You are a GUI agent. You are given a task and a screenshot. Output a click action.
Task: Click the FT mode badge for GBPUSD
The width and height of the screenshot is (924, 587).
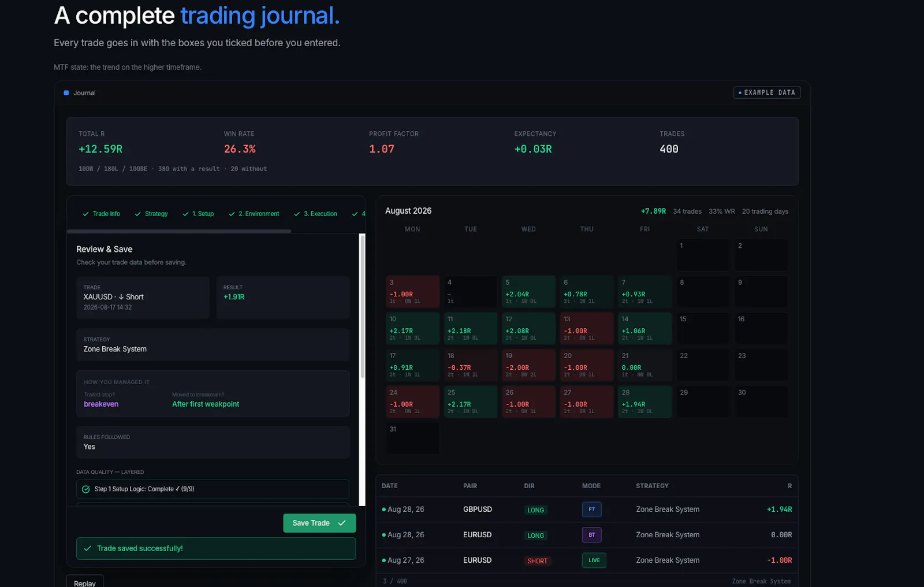(592, 510)
